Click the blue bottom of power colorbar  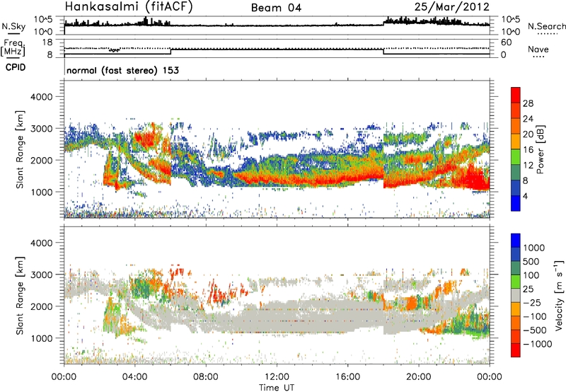click(x=516, y=203)
